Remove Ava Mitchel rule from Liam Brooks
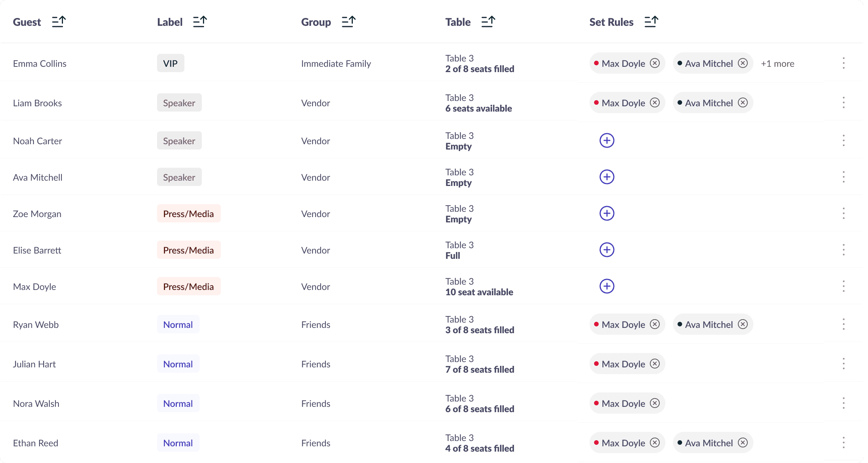 pos(743,102)
